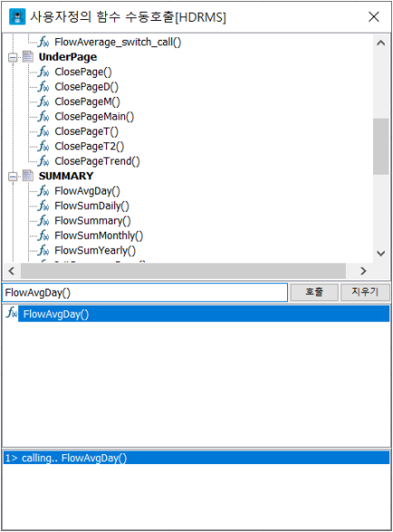
Task: Click the HDRMS app icon in title bar
Action: [x=17, y=16]
